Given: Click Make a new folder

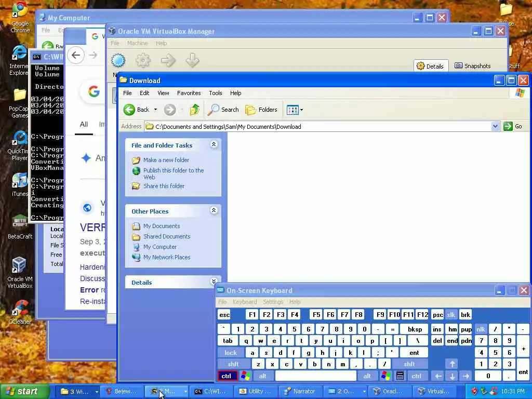Looking at the screenshot, I should (x=166, y=160).
